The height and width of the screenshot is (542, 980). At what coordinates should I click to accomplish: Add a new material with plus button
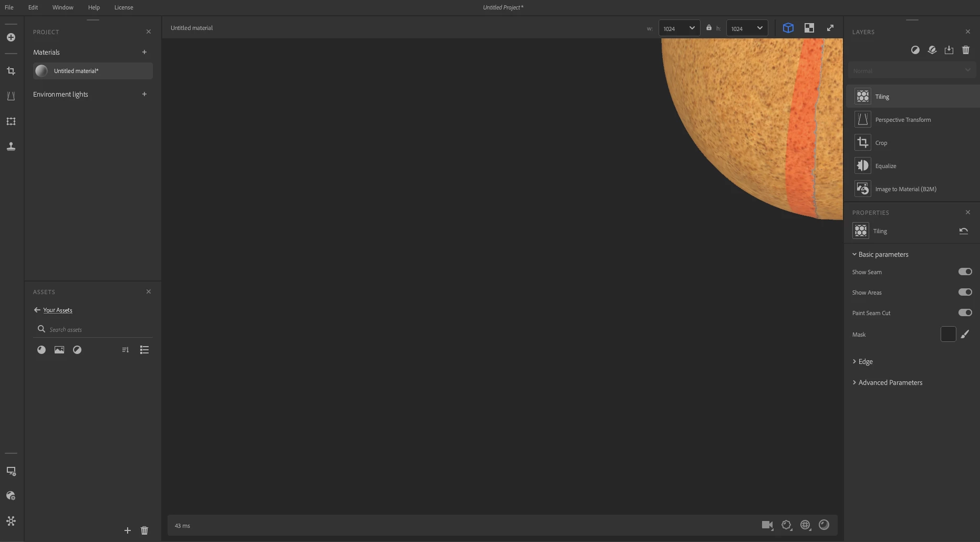tap(144, 52)
